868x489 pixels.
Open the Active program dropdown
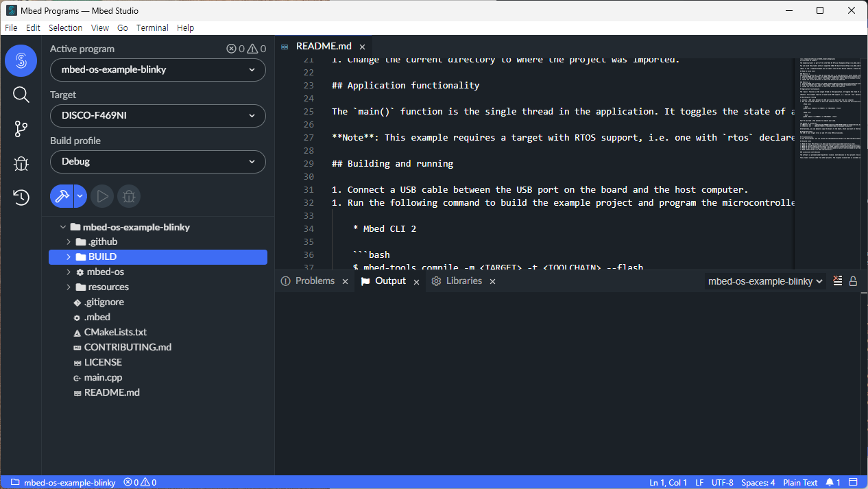(x=158, y=70)
